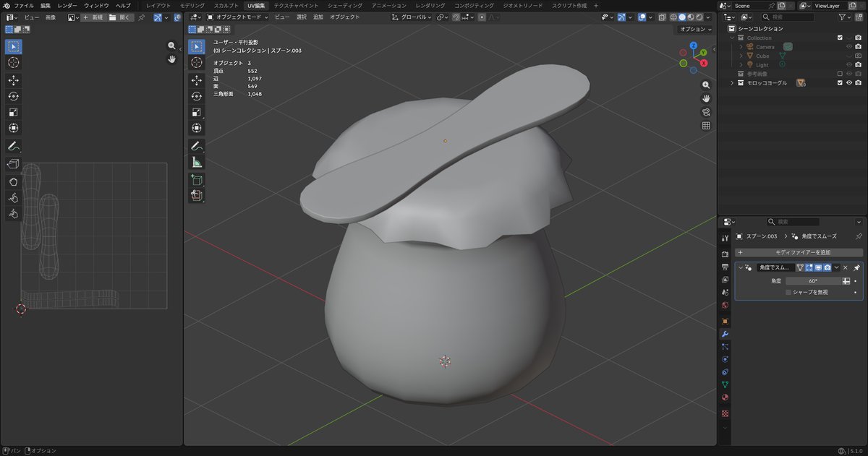Hide the Camera object with eye icon

pyautogui.click(x=849, y=46)
